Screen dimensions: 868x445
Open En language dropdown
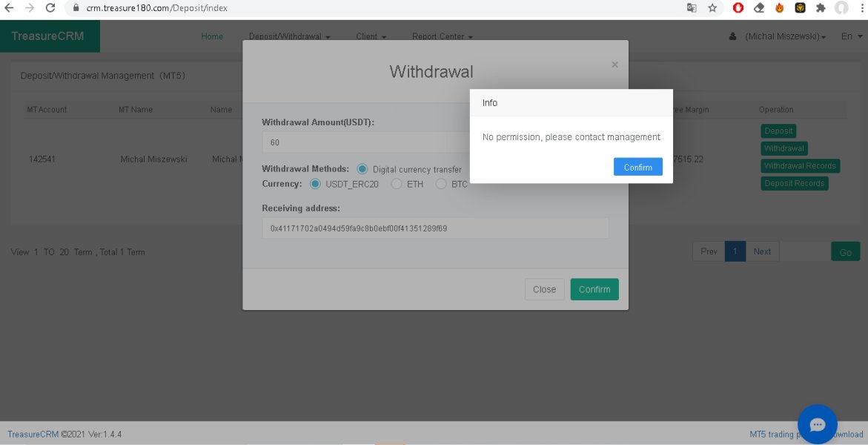(x=852, y=36)
